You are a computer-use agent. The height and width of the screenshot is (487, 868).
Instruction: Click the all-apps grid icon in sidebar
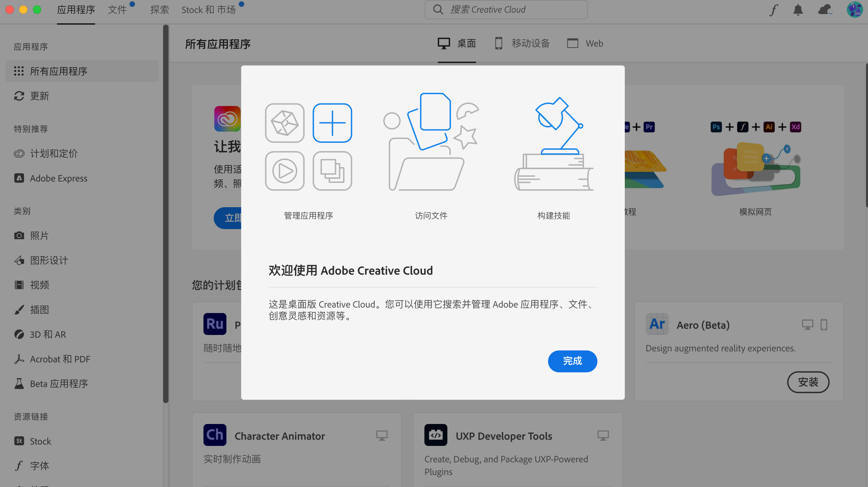tap(19, 71)
